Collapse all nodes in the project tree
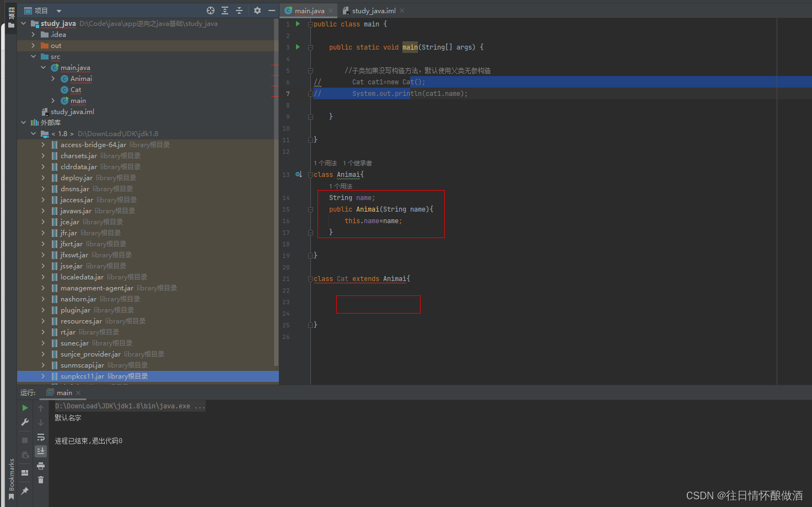812x507 pixels. click(x=239, y=10)
